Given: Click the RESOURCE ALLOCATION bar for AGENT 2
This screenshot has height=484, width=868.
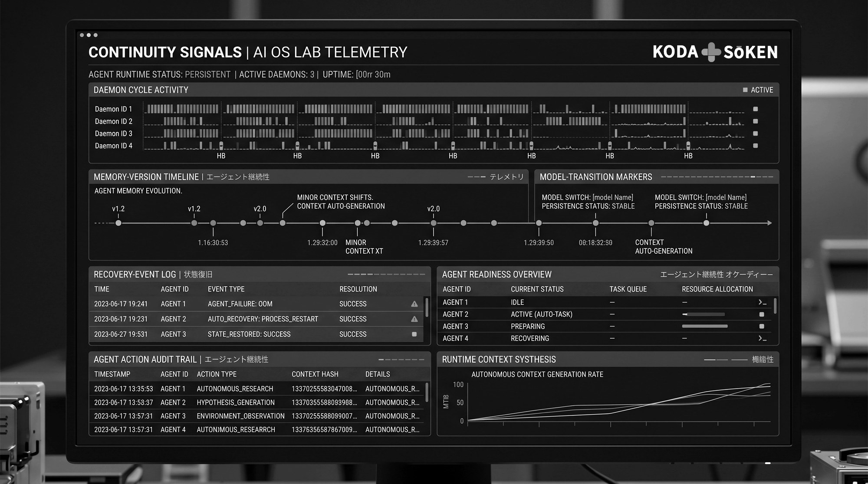Looking at the screenshot, I should point(704,314).
